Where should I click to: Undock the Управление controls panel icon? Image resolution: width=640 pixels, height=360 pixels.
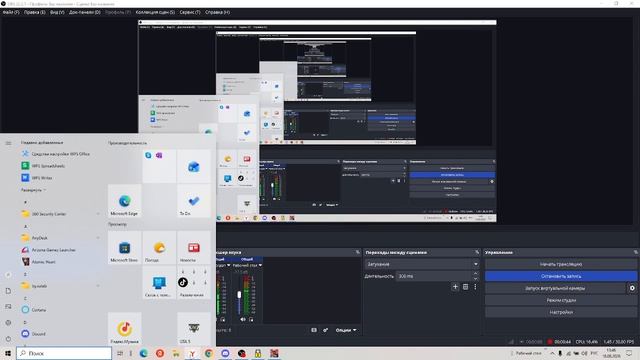(x=635, y=252)
